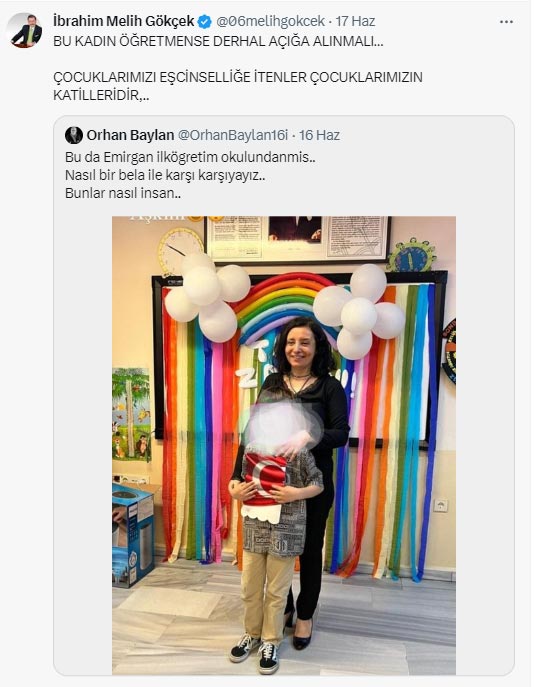Open the 17 Haz tweet timestamp
This screenshot has height=687, width=535.
click(355, 21)
